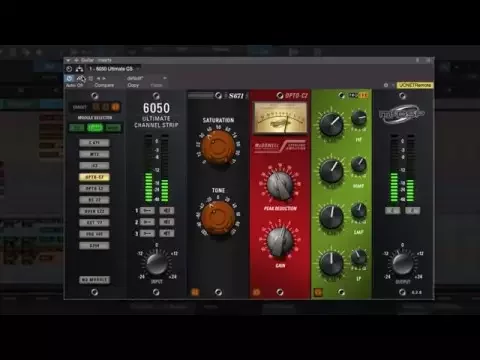Viewport: 480px width, 360px height.
Task: Toggle the orange power button under S671 module
Action: point(195,292)
